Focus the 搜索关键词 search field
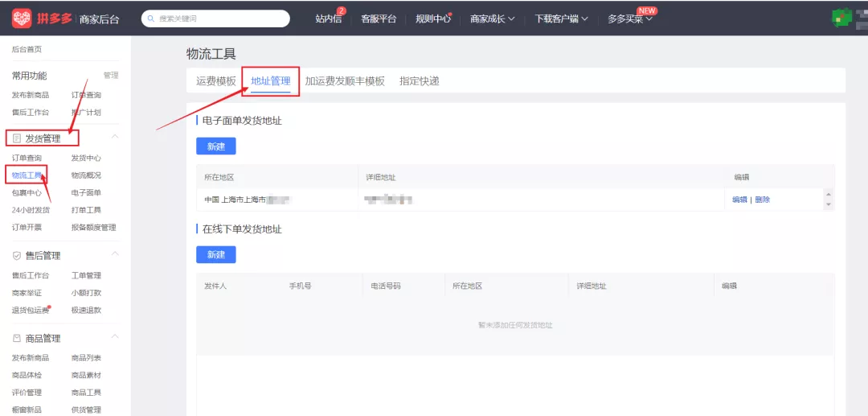 click(x=221, y=19)
